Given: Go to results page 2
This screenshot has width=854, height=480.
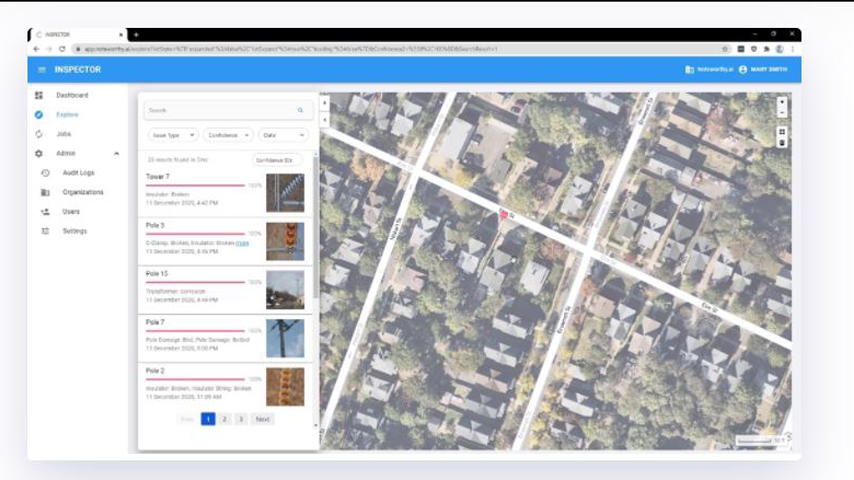Looking at the screenshot, I should (225, 419).
